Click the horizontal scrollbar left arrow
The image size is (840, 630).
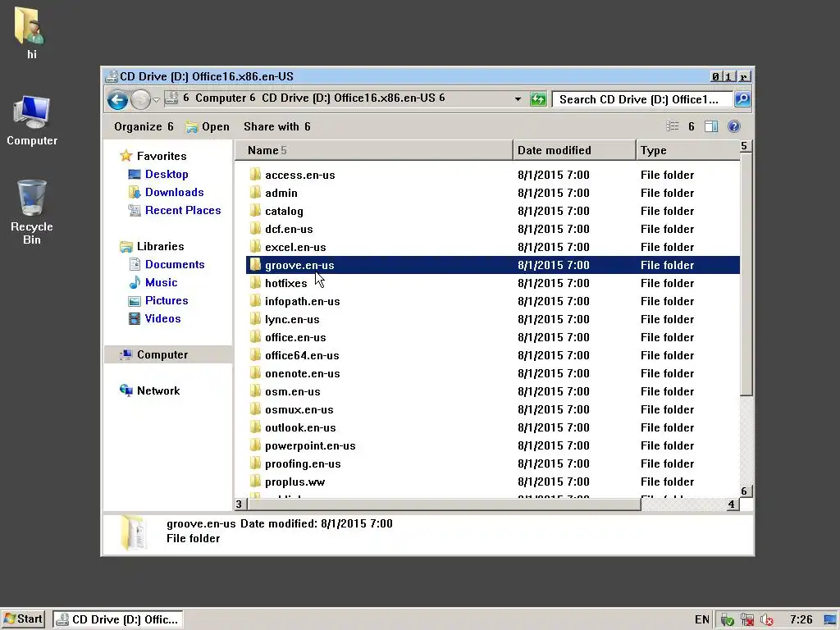(240, 504)
